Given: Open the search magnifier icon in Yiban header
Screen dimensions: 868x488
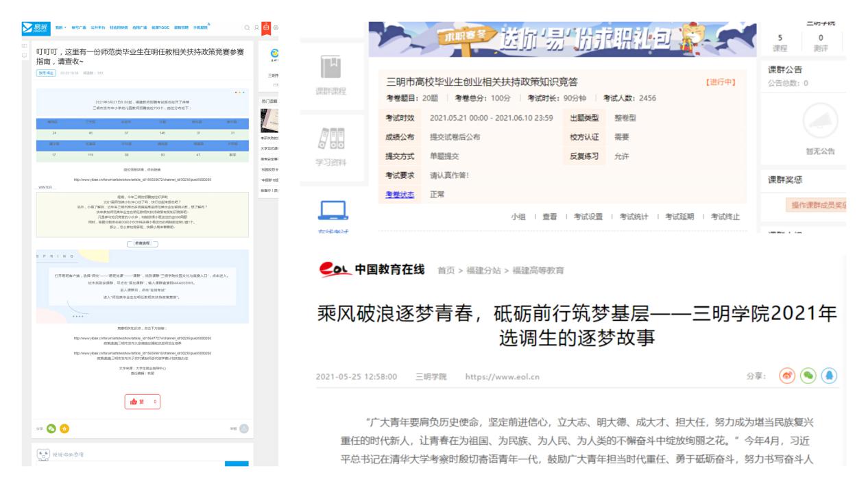Looking at the screenshot, I should tap(247, 28).
